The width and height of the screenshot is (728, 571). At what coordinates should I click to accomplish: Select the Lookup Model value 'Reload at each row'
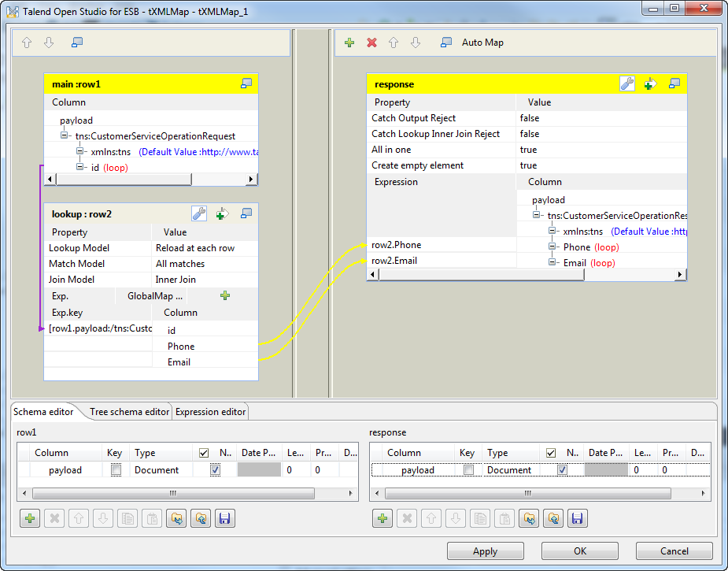tap(195, 248)
